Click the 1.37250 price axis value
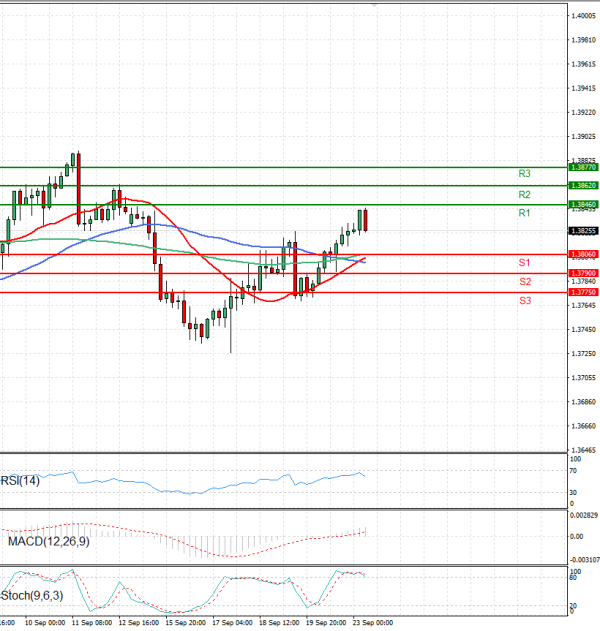This screenshot has width=600, height=631. click(584, 353)
